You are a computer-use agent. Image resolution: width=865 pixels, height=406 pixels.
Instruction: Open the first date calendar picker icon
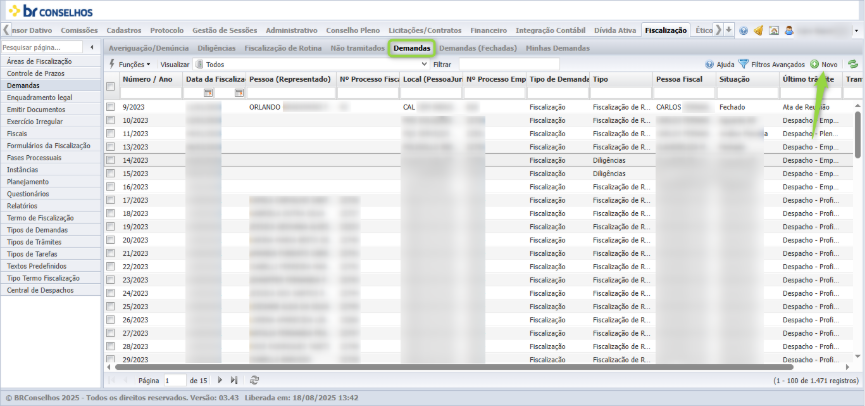(208, 93)
